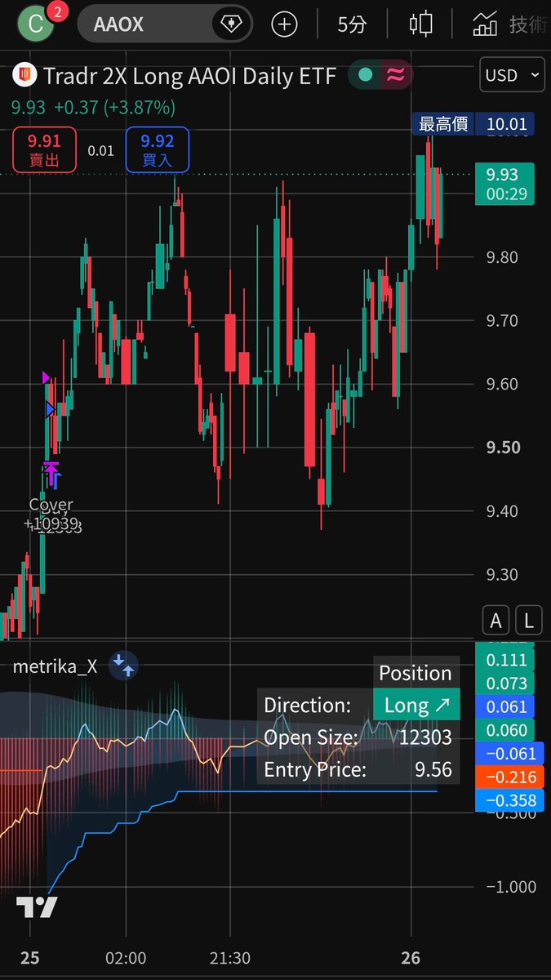Open the profile avatar with notification badge

point(35,22)
